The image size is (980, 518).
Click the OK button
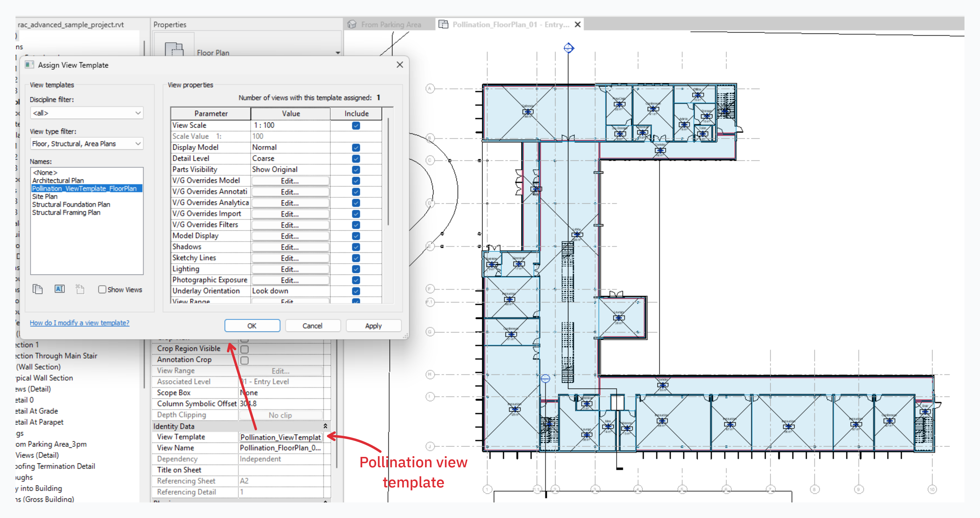[252, 326]
